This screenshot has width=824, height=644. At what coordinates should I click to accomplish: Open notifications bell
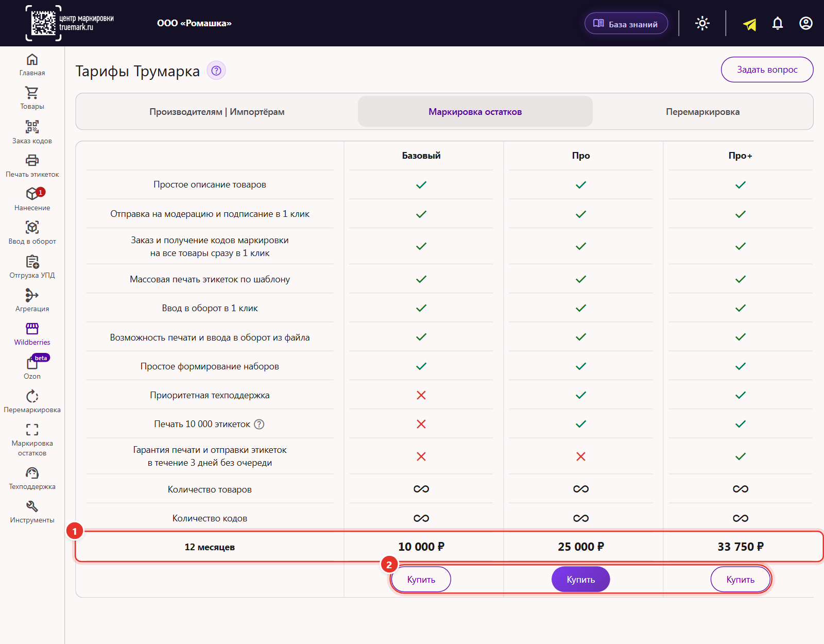click(x=778, y=23)
